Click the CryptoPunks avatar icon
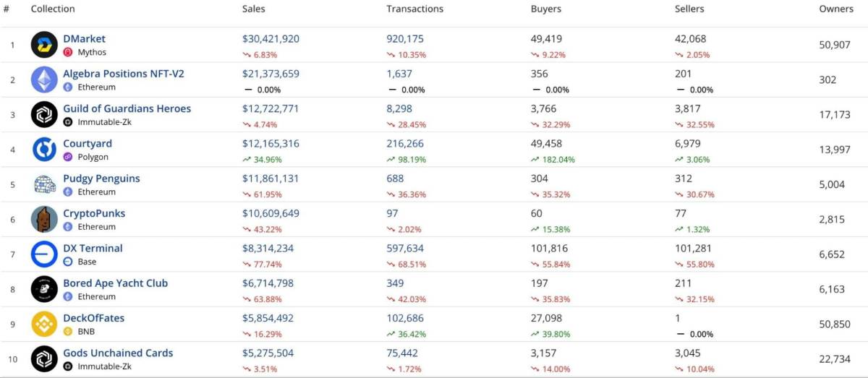 click(x=44, y=219)
